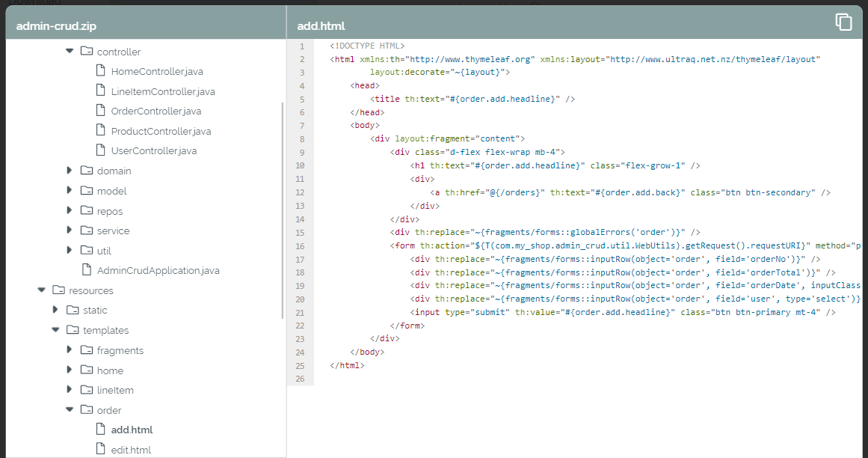Click the model folder icon
868x458 pixels.
pos(87,190)
